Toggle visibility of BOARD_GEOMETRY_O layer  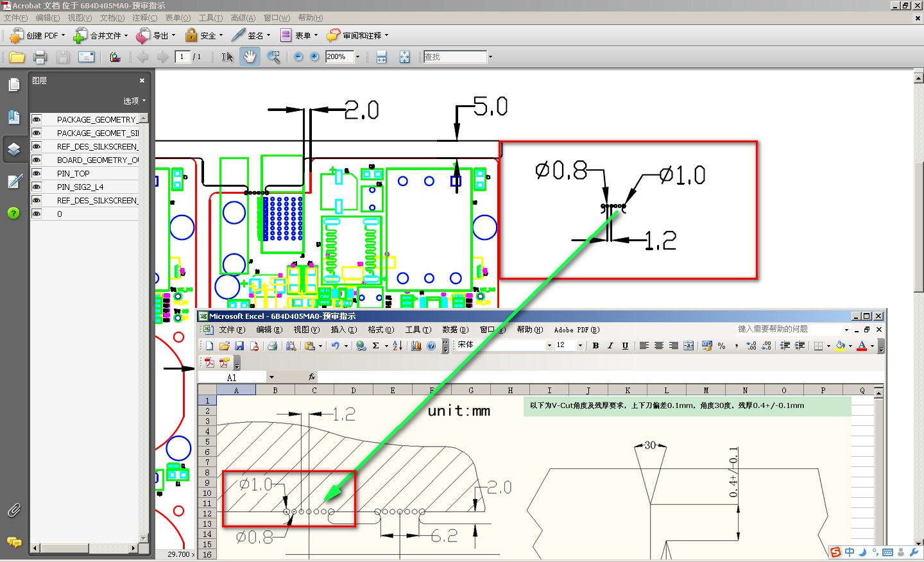coord(37,160)
